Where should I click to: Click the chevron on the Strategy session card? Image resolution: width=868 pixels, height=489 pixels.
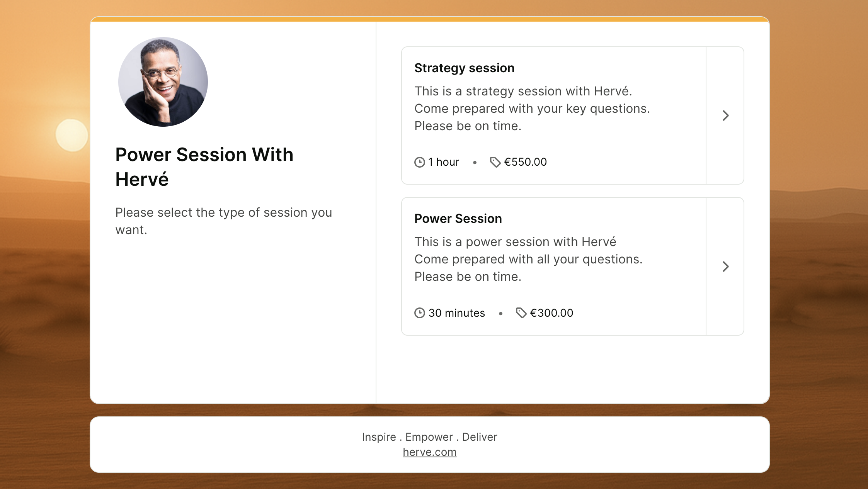coord(725,116)
